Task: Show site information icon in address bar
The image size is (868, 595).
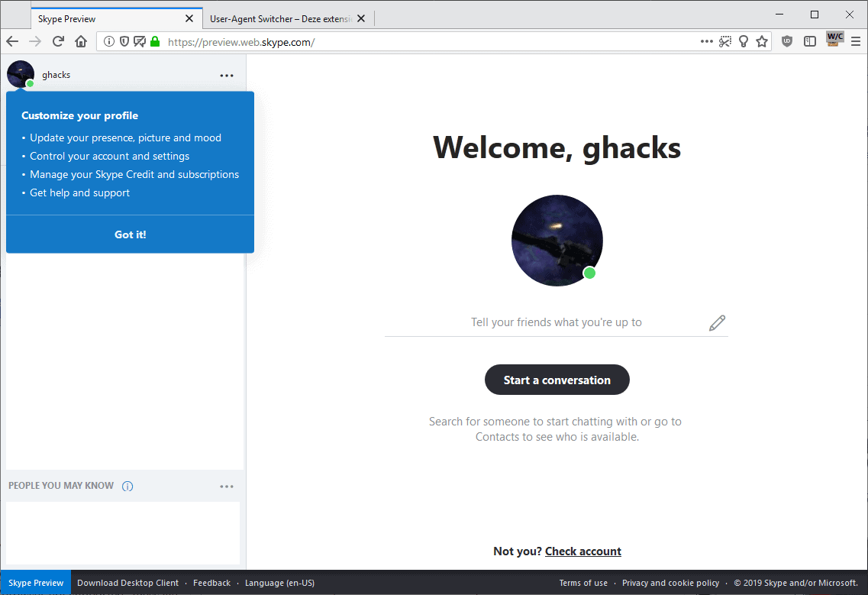Action: pos(109,41)
